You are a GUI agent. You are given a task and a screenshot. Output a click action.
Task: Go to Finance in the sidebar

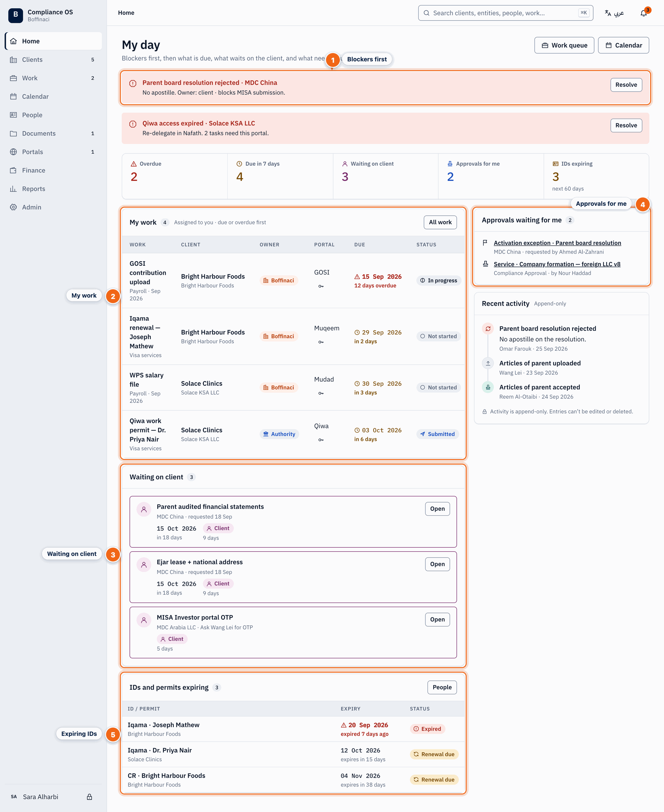tap(54, 170)
